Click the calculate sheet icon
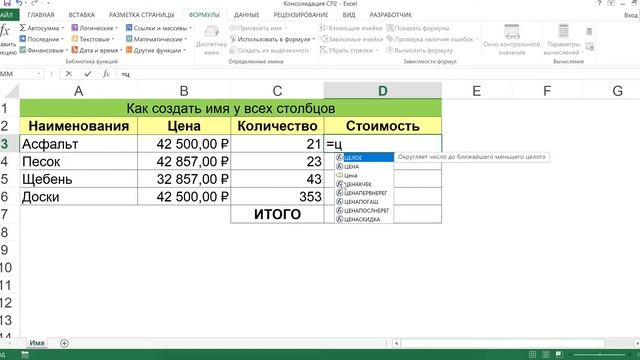This screenshot has height=360, width=640. [x=589, y=47]
